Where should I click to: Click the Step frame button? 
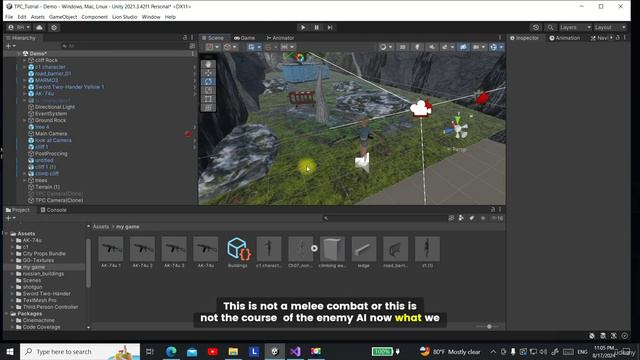[330, 27]
